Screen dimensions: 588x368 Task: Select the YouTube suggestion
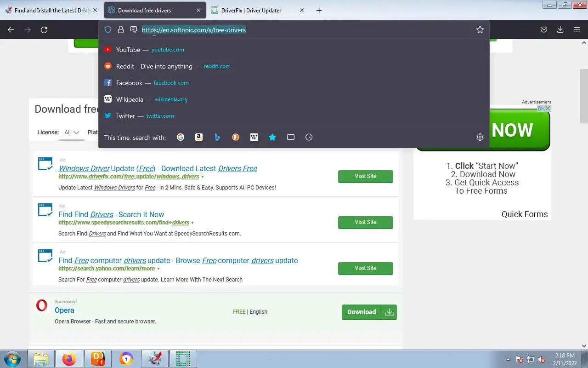click(294, 50)
